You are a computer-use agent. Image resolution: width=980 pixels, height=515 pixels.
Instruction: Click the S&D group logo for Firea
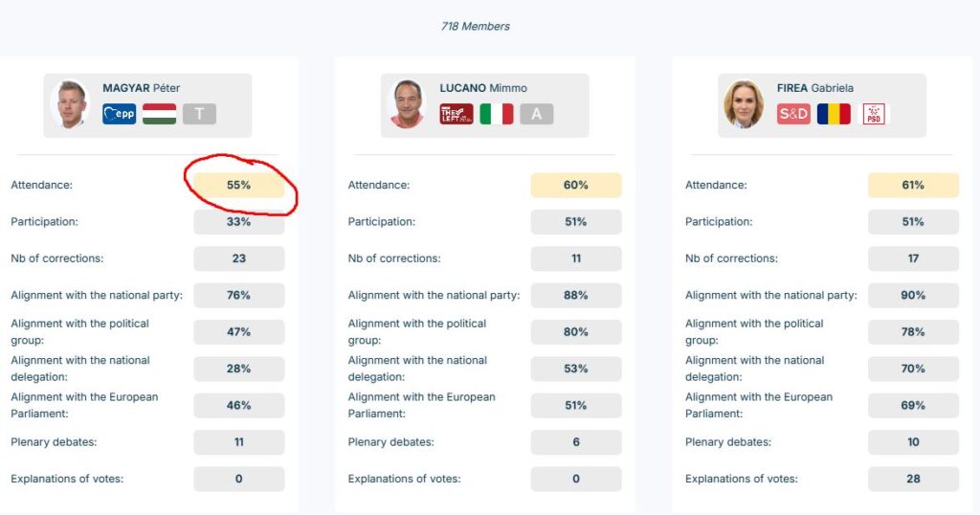(x=793, y=115)
